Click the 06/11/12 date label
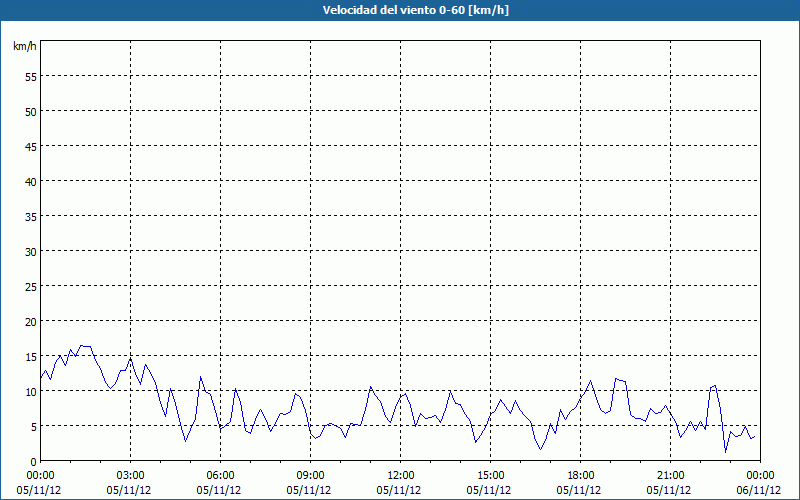 pos(759,490)
